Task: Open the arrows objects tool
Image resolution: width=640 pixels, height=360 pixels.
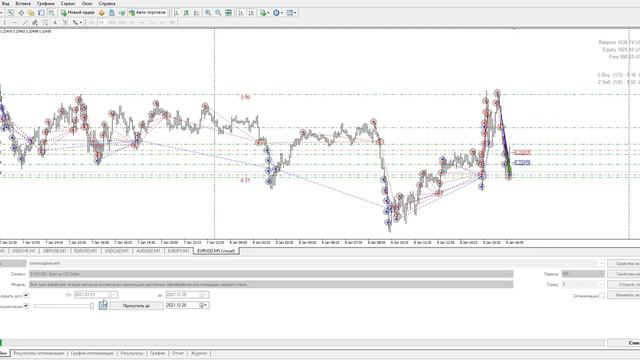Action: 76,22
